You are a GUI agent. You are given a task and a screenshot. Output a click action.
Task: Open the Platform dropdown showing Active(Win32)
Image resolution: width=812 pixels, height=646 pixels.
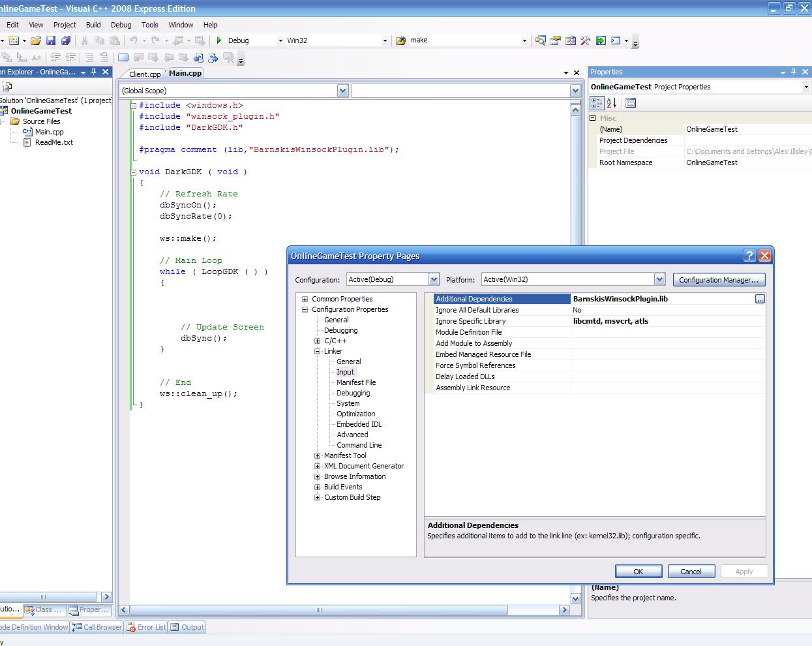pyautogui.click(x=659, y=279)
